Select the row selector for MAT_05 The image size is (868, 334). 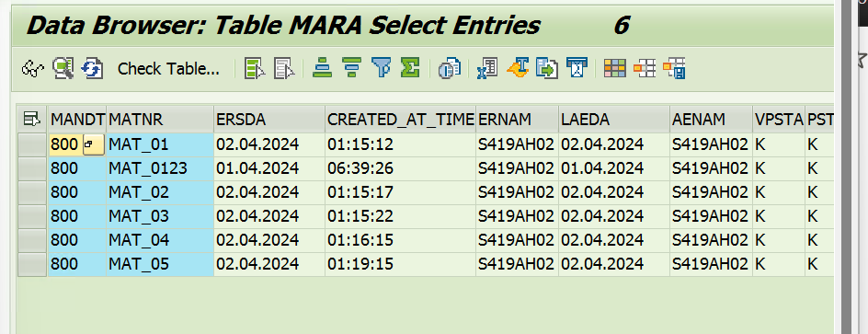point(32,264)
